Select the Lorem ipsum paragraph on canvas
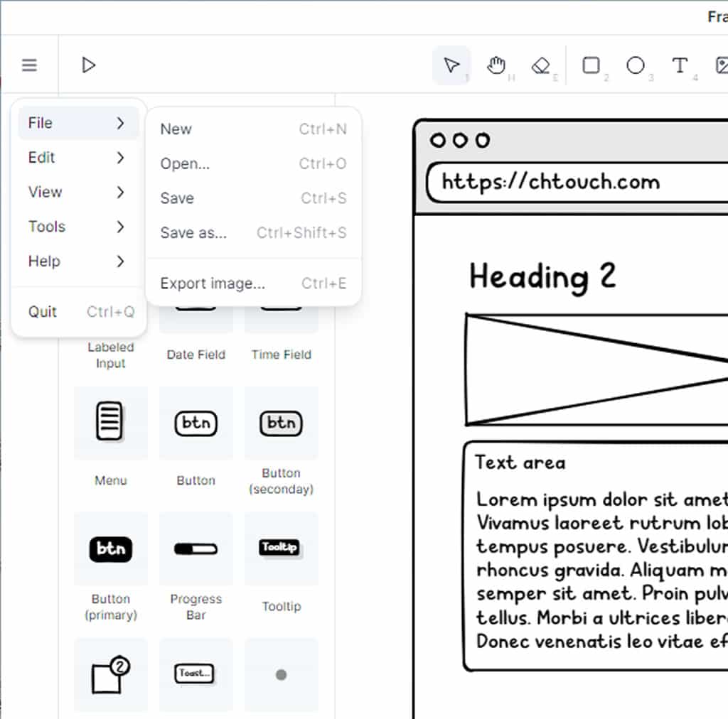 click(602, 571)
